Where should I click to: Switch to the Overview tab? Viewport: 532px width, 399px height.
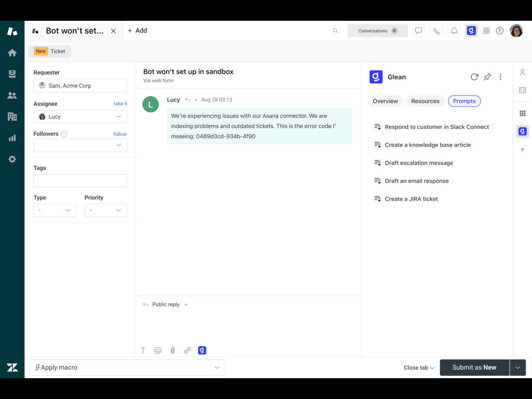pos(385,101)
